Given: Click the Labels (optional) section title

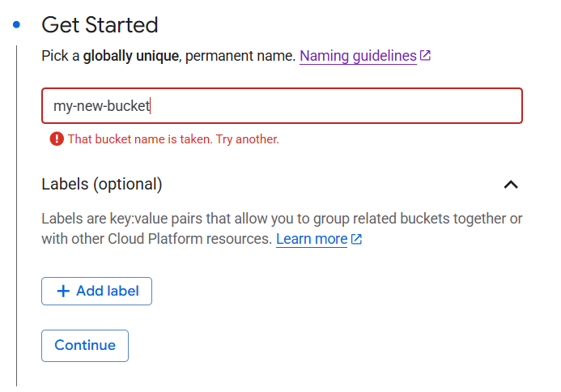Looking at the screenshot, I should [x=102, y=185].
